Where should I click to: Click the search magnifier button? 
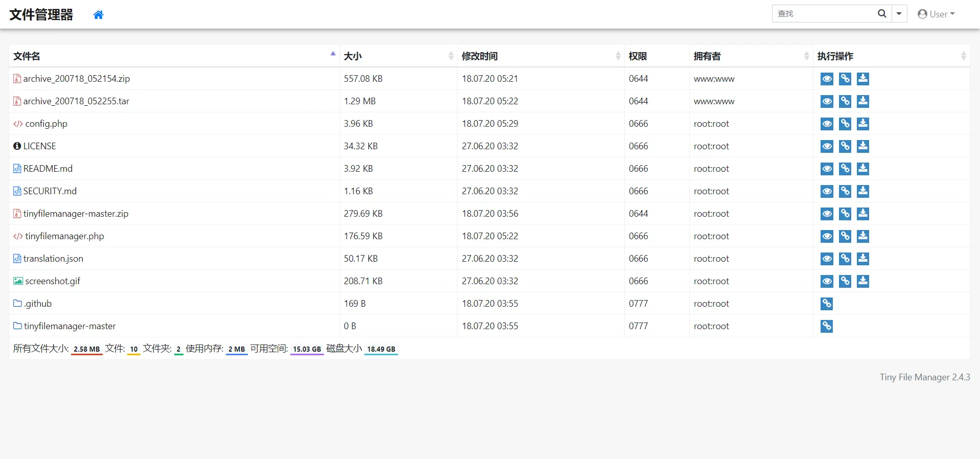click(x=882, y=14)
